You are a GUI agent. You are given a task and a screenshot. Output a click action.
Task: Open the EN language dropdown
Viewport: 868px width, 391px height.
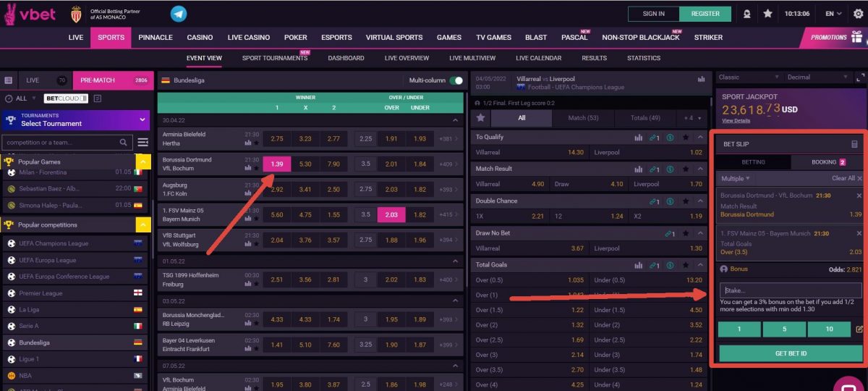click(833, 14)
